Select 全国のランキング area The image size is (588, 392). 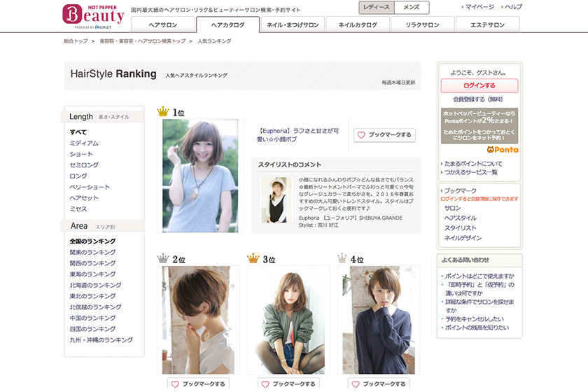coord(92,241)
